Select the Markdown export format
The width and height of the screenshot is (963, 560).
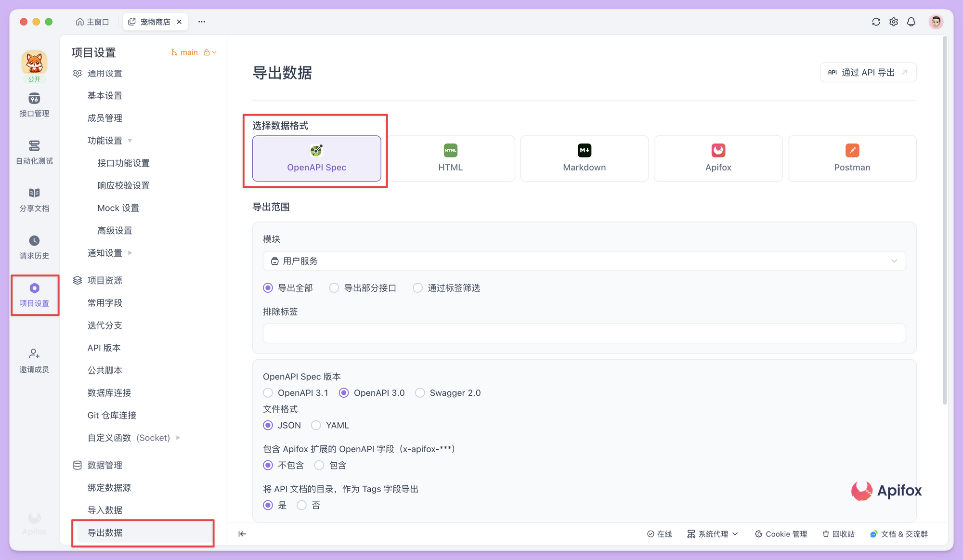point(584,158)
